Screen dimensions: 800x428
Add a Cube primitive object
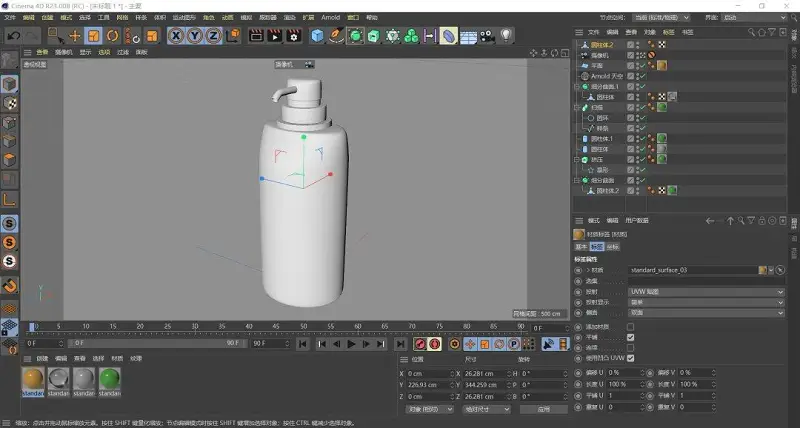(317, 36)
